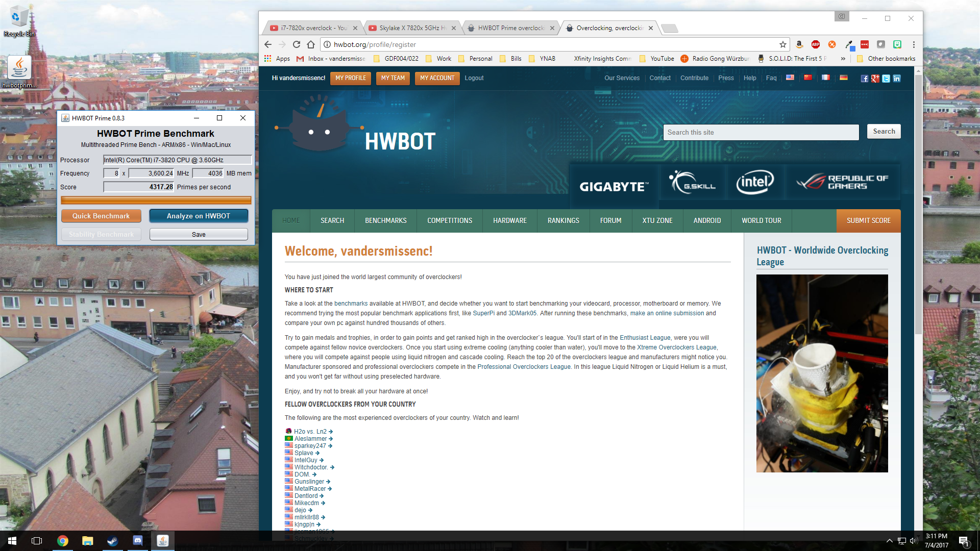The image size is (980, 551).
Task: Go to the Chrome home page icon
Action: coord(311,44)
